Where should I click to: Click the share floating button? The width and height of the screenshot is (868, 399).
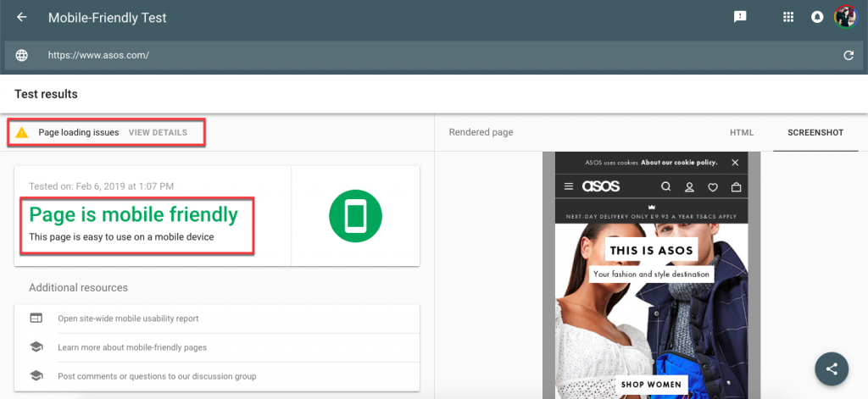tap(832, 369)
